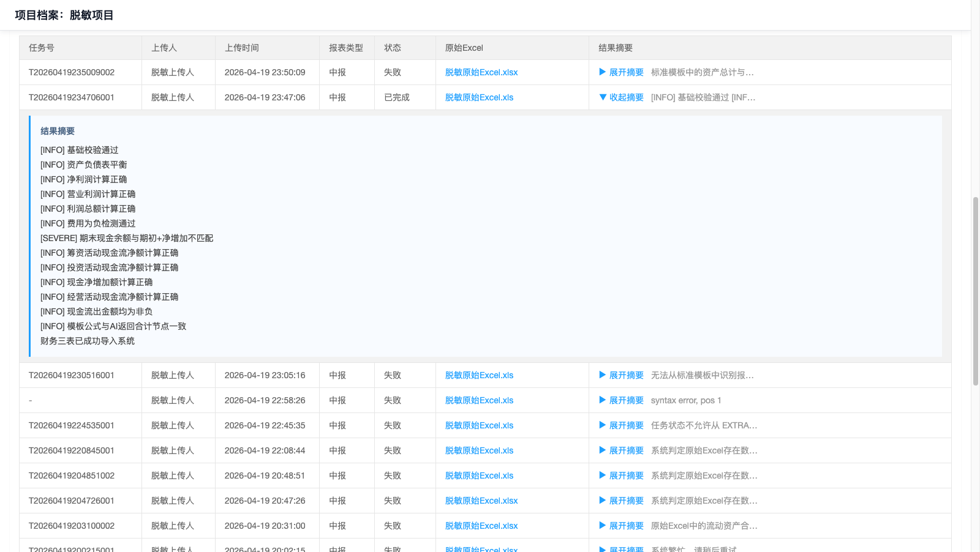This screenshot has width=980, height=552.
Task: Open Excel file uploaded at 20:31:00
Action: (481, 526)
